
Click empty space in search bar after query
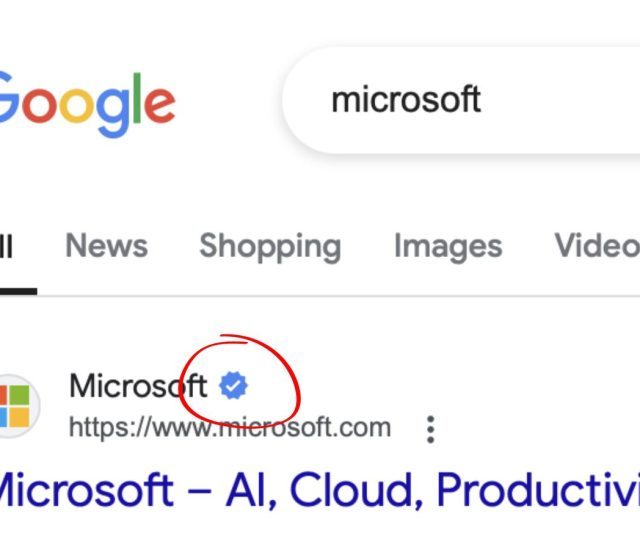[563, 100]
